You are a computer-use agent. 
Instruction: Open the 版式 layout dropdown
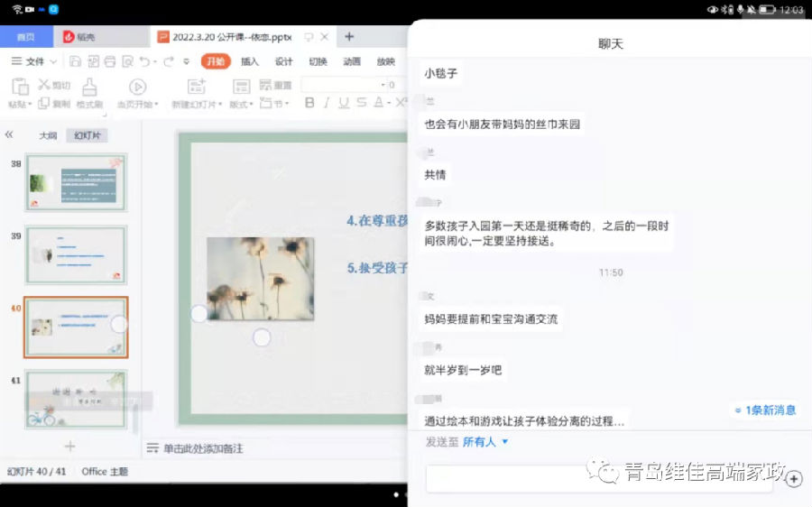(x=240, y=104)
